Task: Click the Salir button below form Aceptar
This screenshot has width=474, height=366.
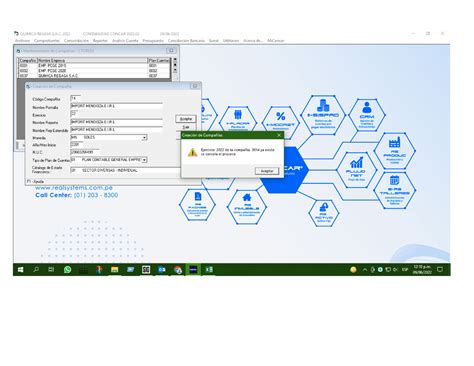Action: click(x=186, y=127)
